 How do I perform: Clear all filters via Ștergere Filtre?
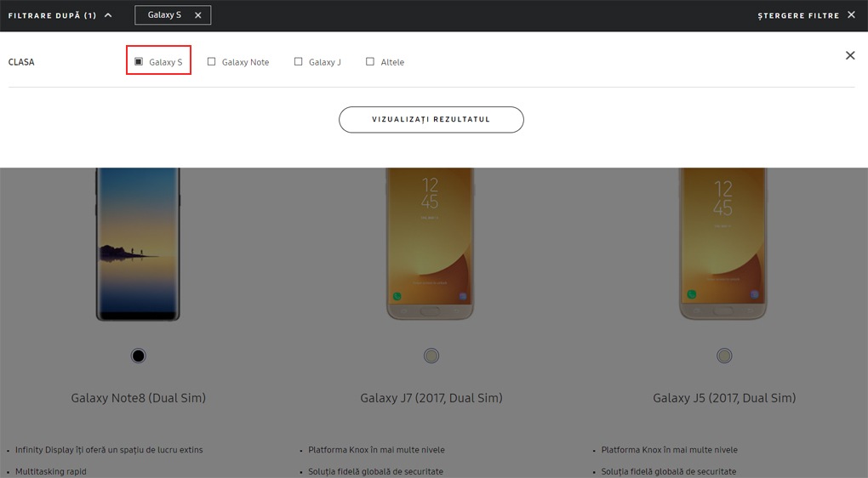pos(798,15)
